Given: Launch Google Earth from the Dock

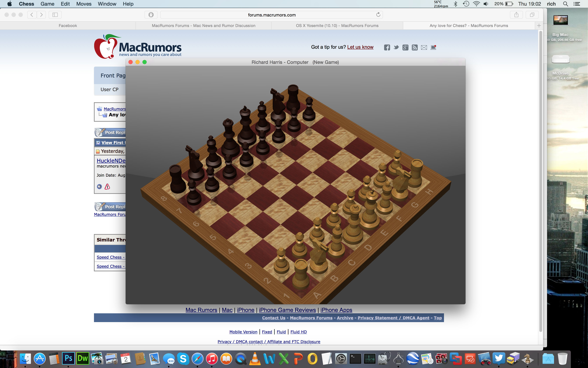Looking at the screenshot, I should pos(413,359).
